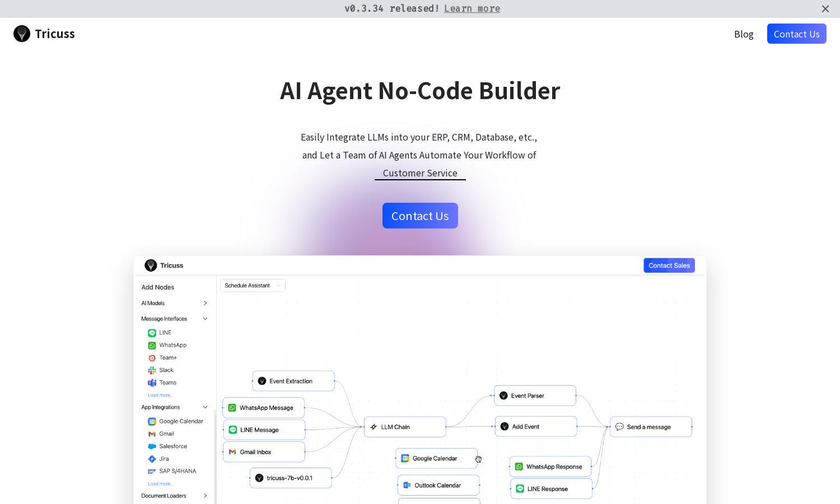Click the Event Parser node icon
Viewport: 840px width, 504px height.
tap(503, 395)
